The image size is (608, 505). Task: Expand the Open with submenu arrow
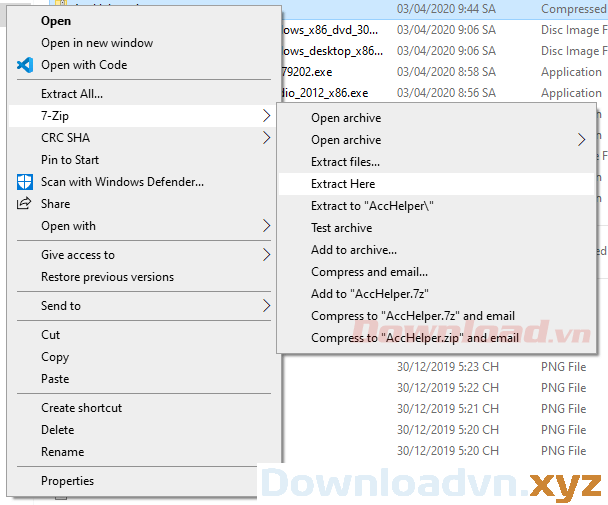266,226
